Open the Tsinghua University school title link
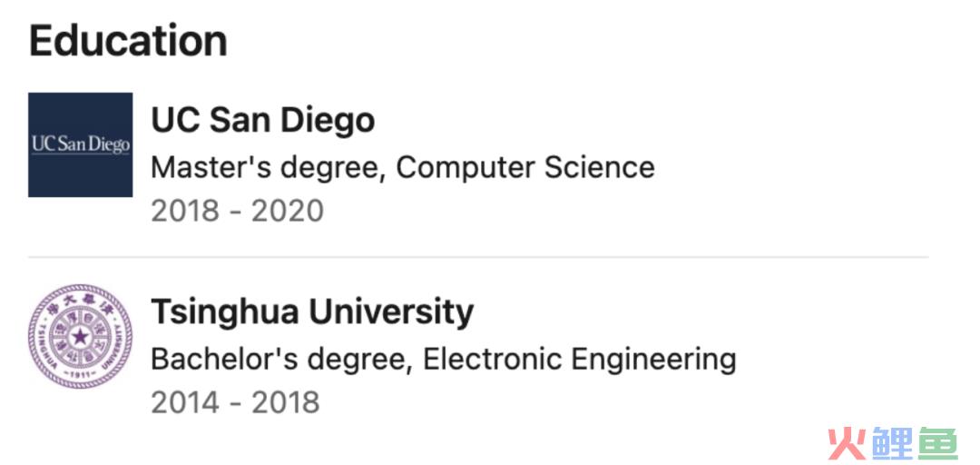 [312, 311]
